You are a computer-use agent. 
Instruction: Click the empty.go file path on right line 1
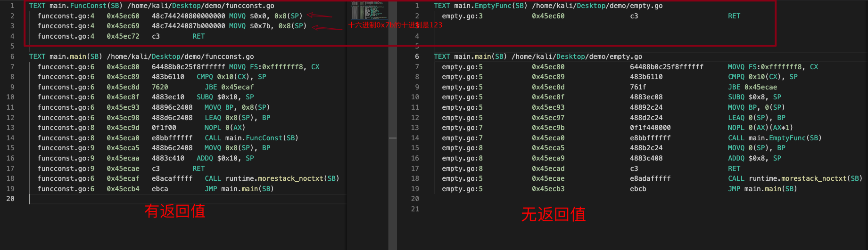click(x=597, y=6)
